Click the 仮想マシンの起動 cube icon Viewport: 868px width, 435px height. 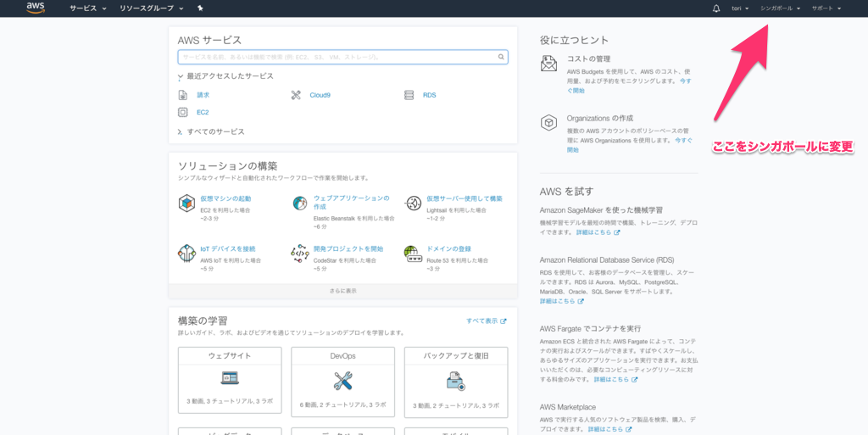pos(187,204)
